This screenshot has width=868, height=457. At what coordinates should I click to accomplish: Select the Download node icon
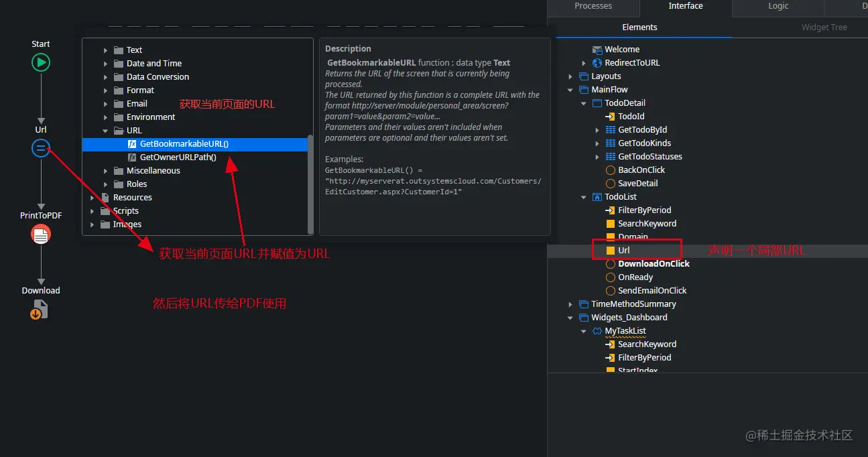(x=40, y=309)
